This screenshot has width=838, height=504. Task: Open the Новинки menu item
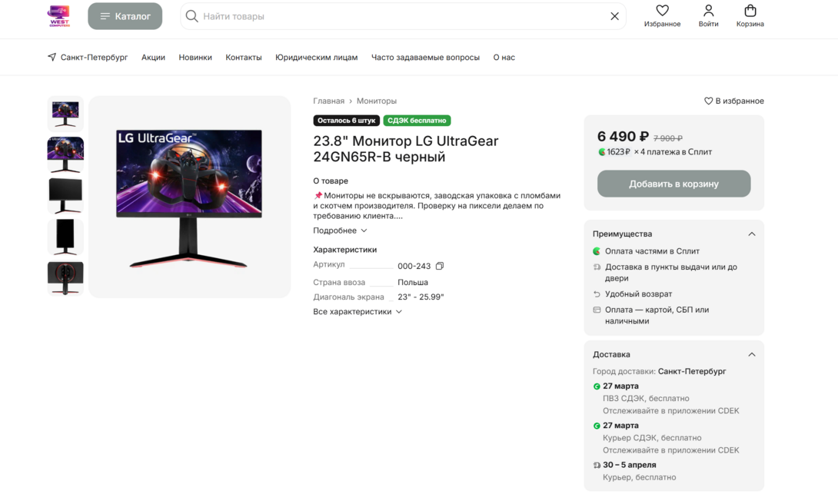[x=195, y=57]
